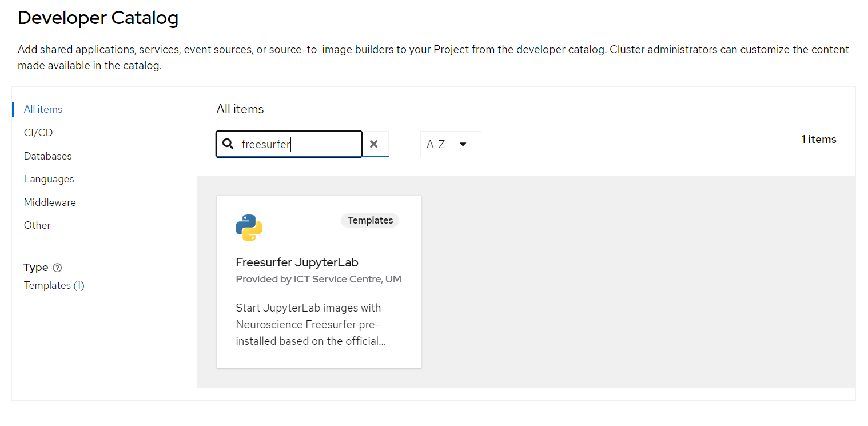Click the search magnifier icon
868x426 pixels.
pyautogui.click(x=228, y=144)
